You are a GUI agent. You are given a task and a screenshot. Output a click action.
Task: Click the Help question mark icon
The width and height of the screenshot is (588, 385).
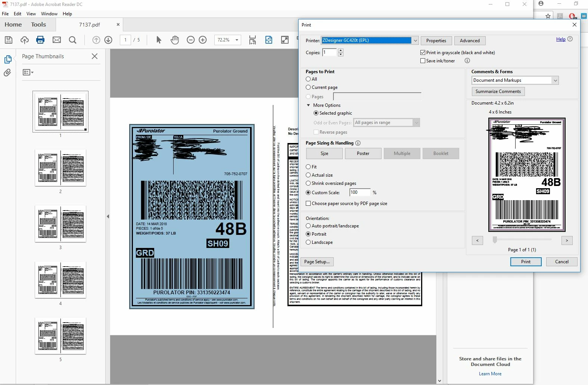click(x=570, y=39)
